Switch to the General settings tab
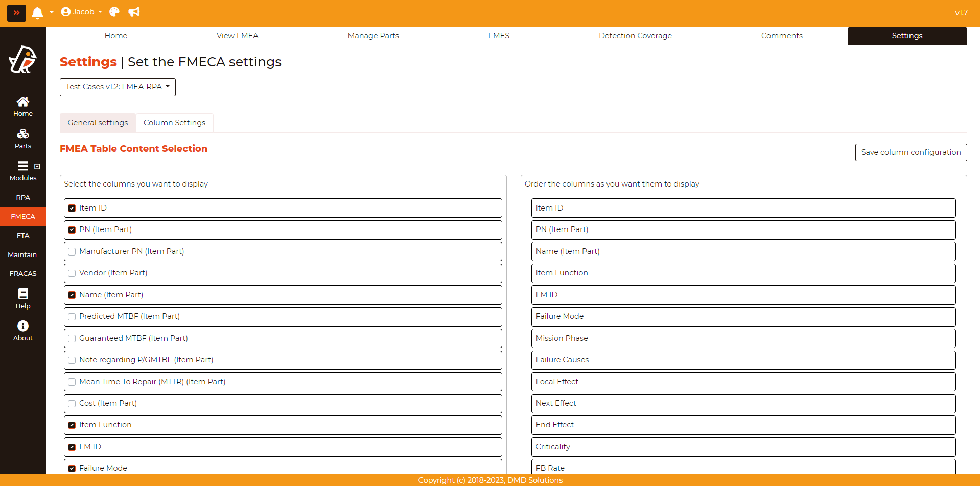 (x=98, y=123)
